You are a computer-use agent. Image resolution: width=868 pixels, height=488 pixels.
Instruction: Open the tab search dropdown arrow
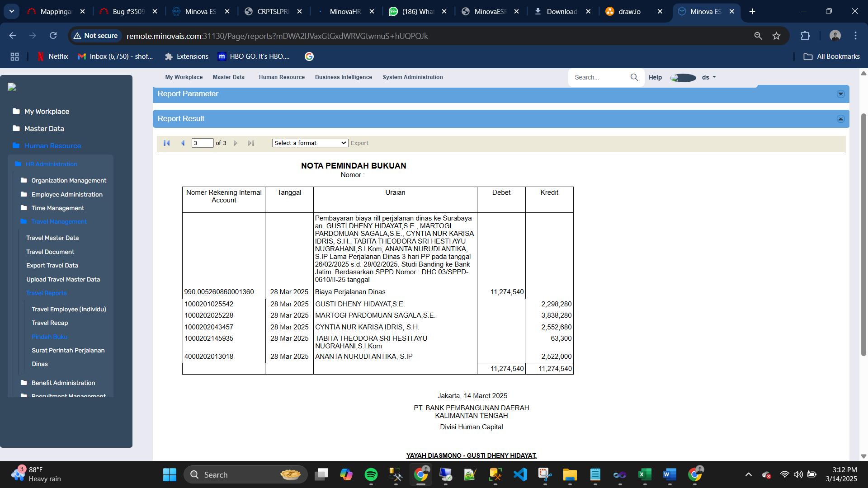(12, 11)
